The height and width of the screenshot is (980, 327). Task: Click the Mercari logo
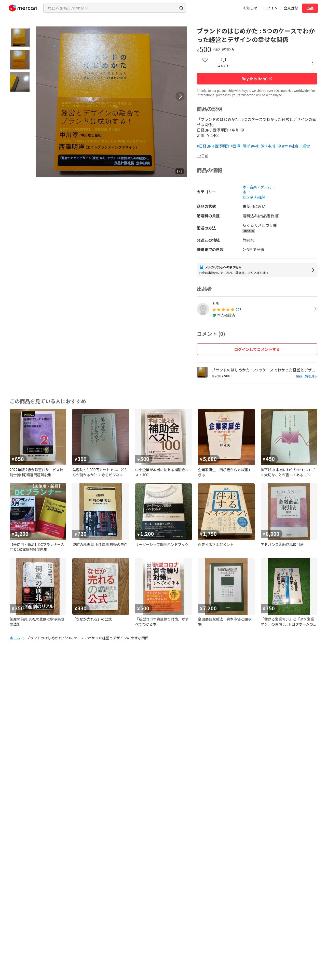click(23, 8)
